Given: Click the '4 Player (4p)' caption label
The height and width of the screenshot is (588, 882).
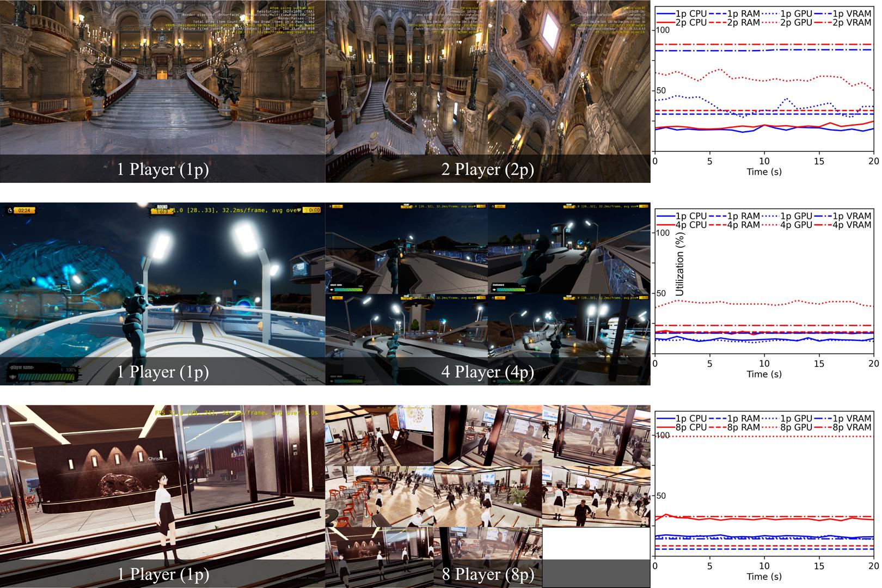Looking at the screenshot, I should point(488,372).
